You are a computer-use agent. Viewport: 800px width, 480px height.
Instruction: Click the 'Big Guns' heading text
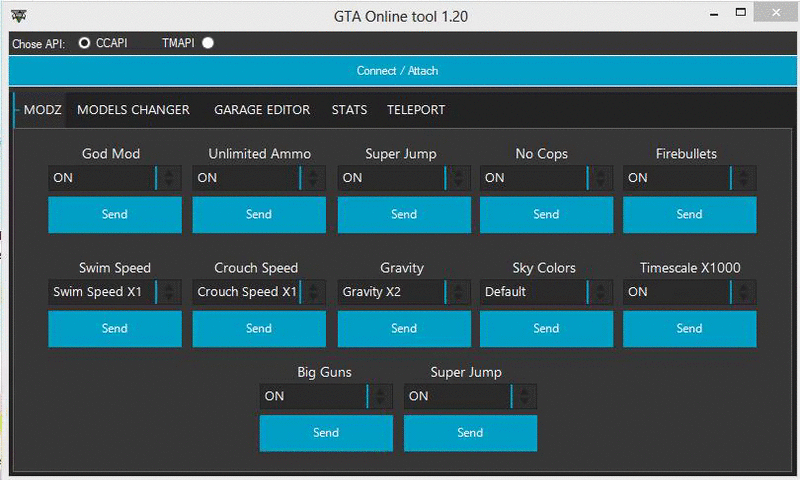(x=324, y=372)
